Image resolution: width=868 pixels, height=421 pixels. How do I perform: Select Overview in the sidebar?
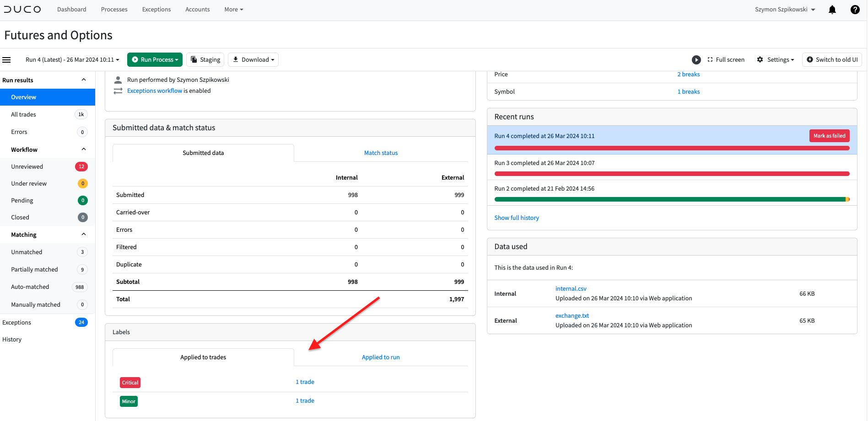pos(48,97)
